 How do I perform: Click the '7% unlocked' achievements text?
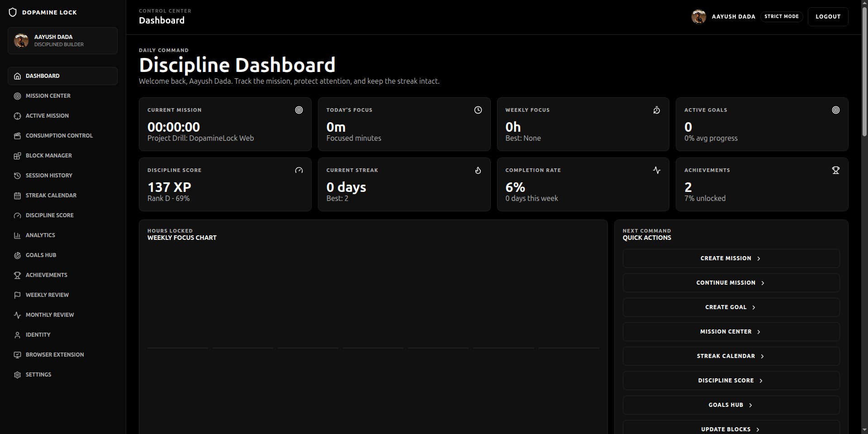point(705,199)
